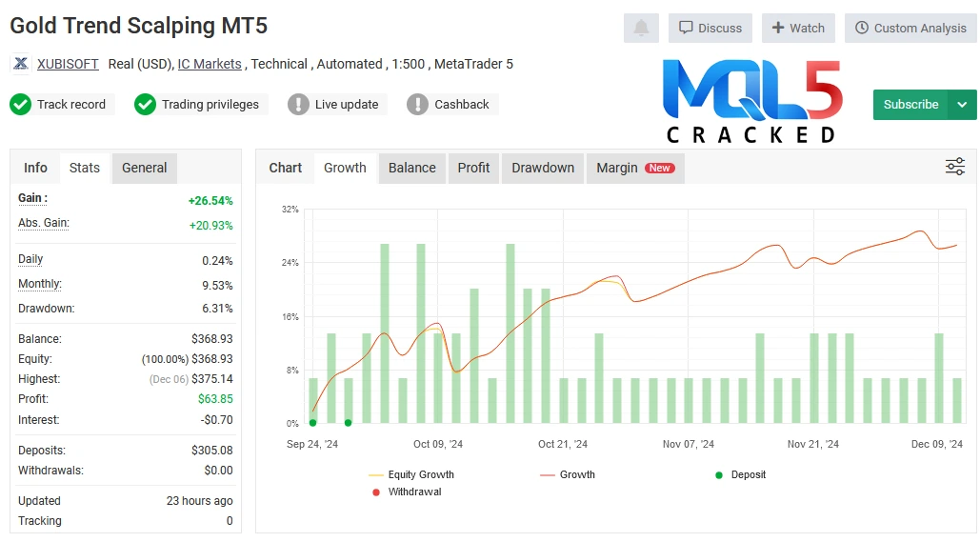980x542 pixels.
Task: Click the XUBISOFT avatar icon
Action: [x=21, y=64]
